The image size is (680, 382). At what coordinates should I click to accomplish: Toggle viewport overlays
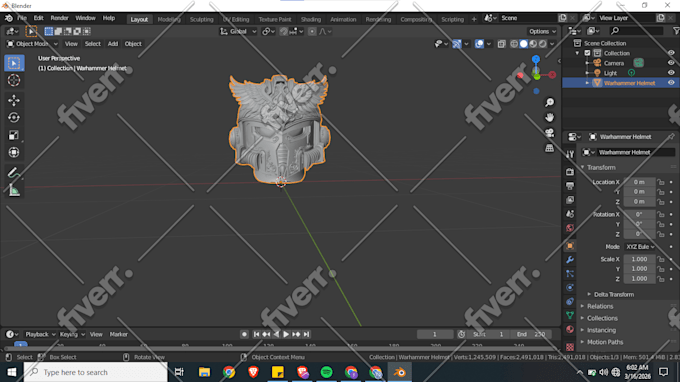click(479, 44)
